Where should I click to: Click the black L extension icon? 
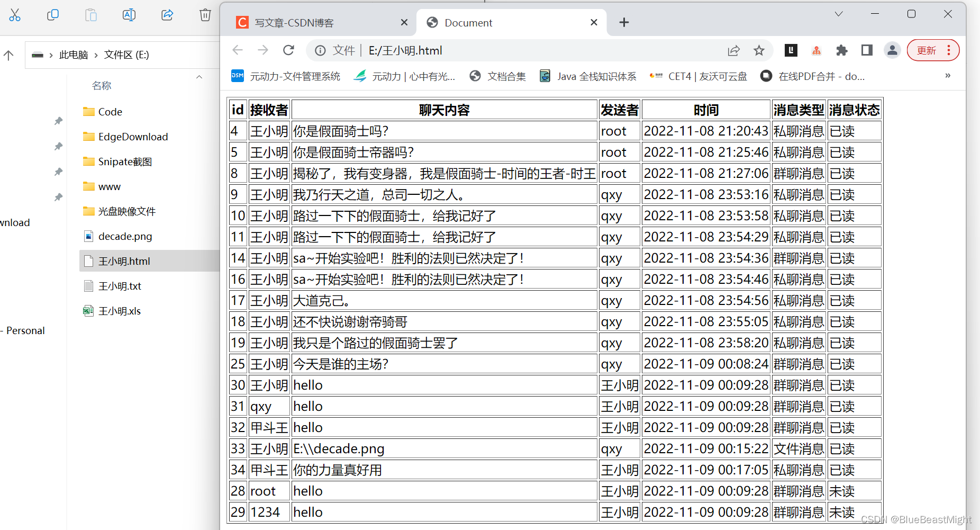(x=791, y=50)
